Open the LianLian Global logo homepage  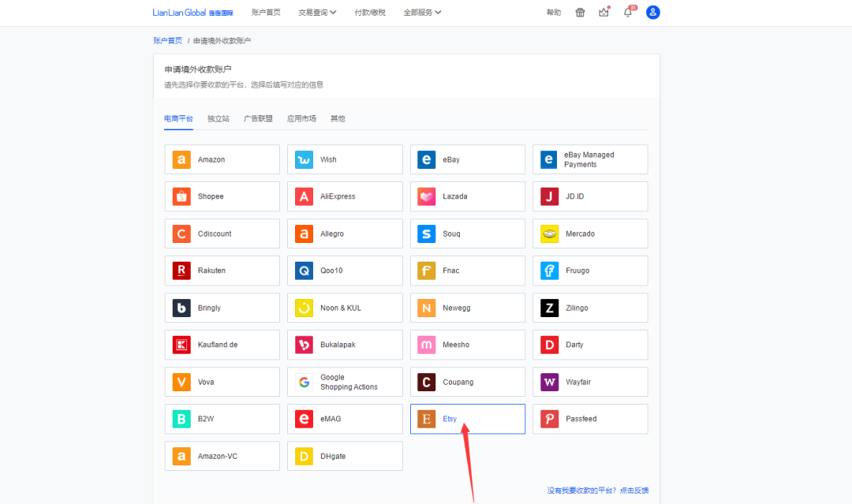coord(177,12)
